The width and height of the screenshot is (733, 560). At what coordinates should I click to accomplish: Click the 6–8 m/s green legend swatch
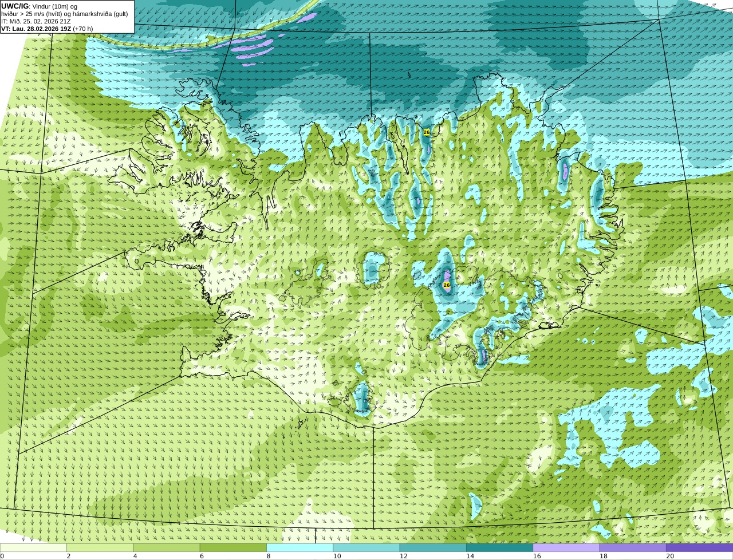[x=233, y=547]
